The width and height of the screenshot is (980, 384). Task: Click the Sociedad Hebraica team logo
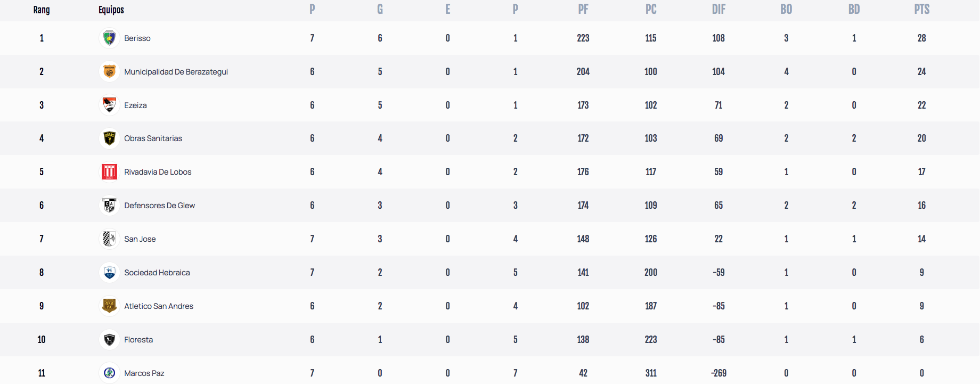coord(109,273)
